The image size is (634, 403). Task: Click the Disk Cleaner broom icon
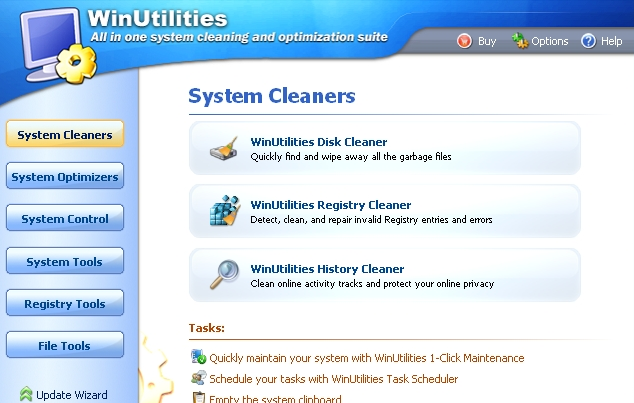pos(224,149)
